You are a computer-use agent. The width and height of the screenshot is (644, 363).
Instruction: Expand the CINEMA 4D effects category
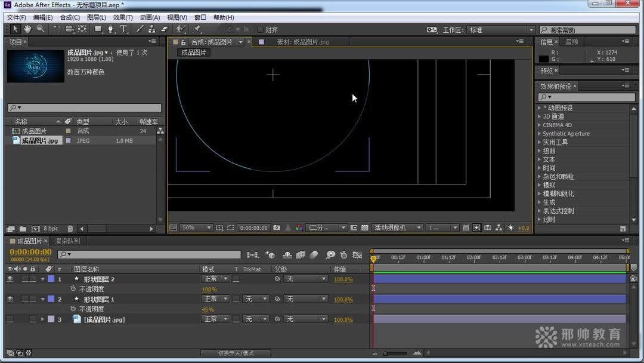pyautogui.click(x=540, y=125)
